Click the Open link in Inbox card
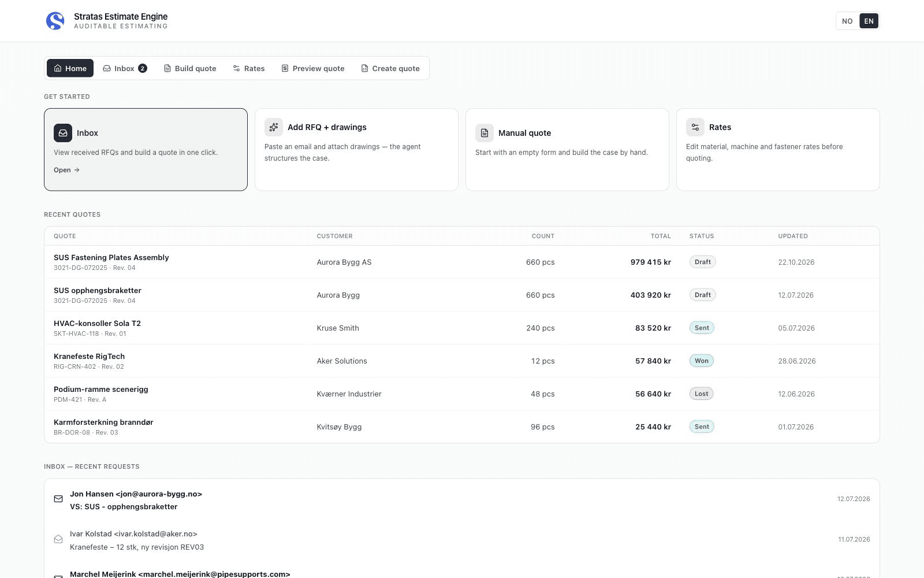This screenshot has height=578, width=924. [66, 170]
